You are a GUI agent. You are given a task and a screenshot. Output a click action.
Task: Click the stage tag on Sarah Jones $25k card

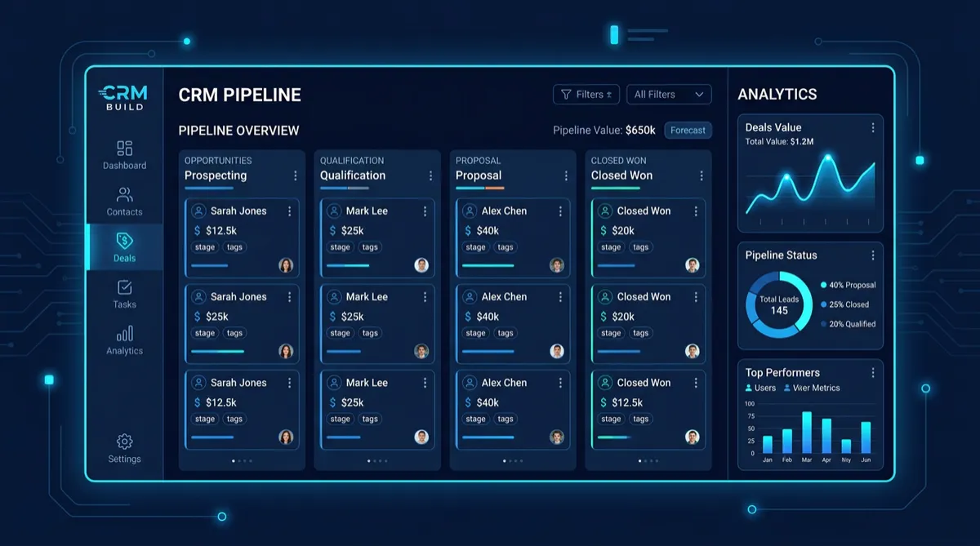(x=205, y=333)
